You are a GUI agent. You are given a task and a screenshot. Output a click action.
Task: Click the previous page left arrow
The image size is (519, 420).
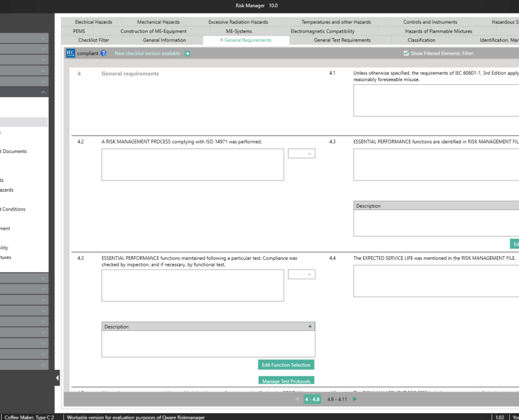coord(298,399)
